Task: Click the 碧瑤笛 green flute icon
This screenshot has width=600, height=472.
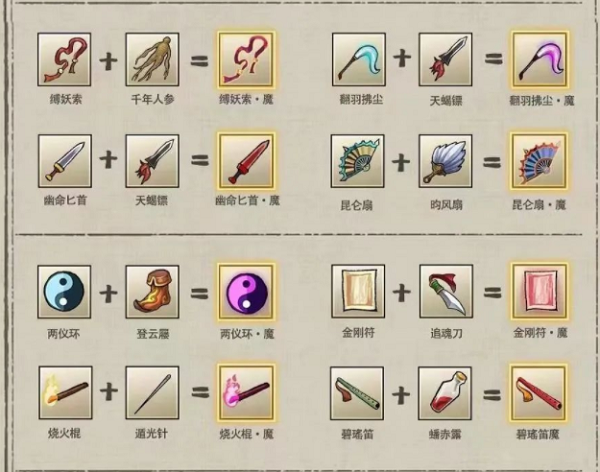Action: click(357, 393)
